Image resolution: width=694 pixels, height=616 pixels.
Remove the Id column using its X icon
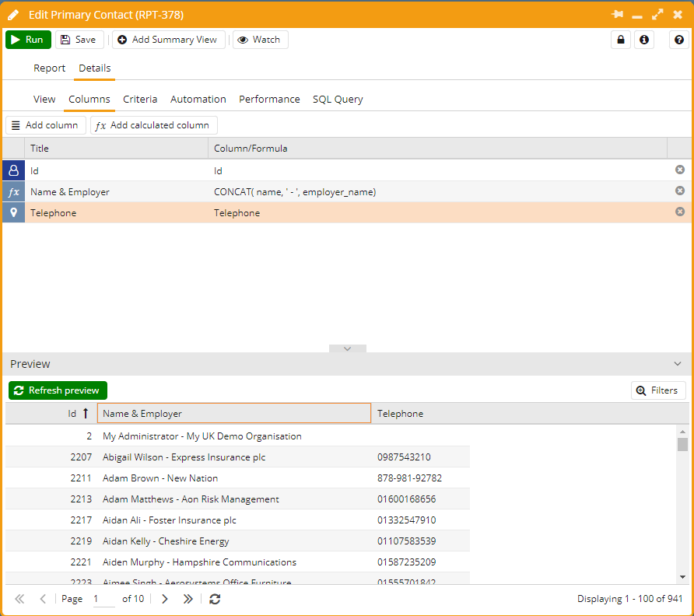pyautogui.click(x=680, y=170)
